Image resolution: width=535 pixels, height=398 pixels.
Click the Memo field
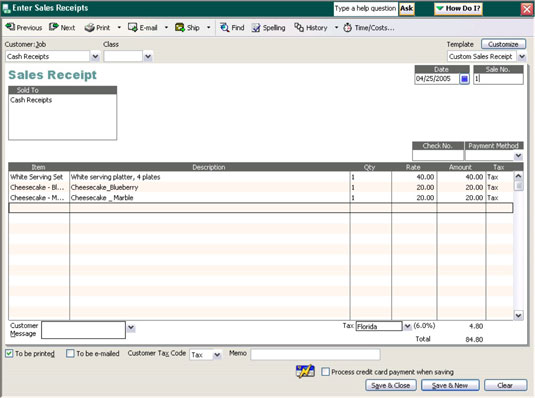316,354
